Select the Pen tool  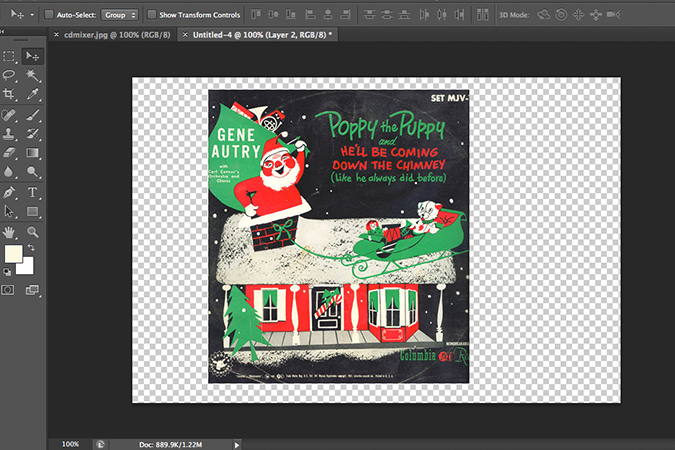point(9,192)
